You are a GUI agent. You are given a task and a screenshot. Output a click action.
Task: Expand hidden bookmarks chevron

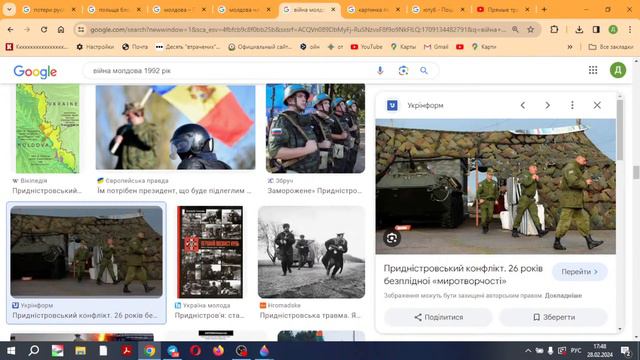[x=570, y=47]
